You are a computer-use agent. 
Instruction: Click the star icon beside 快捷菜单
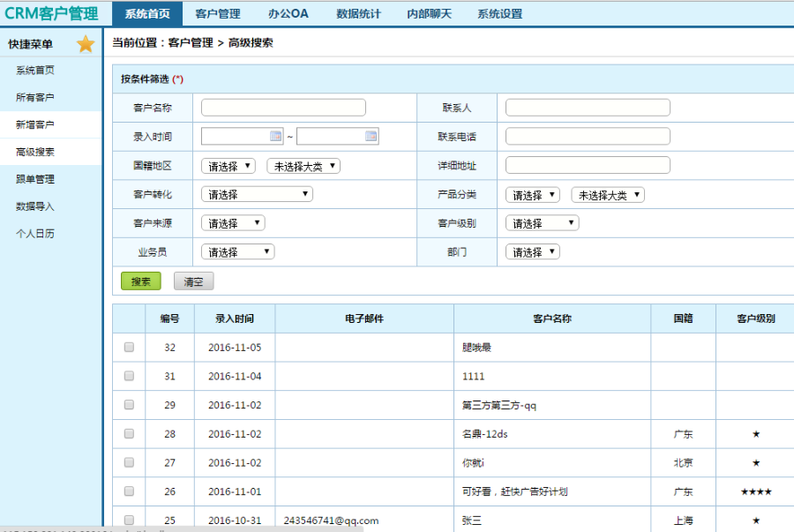point(86,42)
